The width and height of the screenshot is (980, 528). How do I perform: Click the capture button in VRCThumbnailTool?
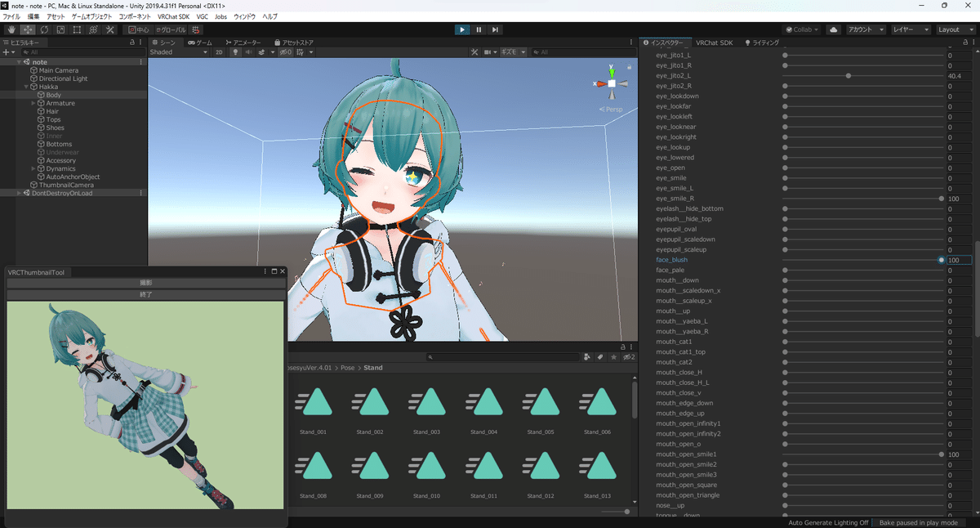click(146, 283)
